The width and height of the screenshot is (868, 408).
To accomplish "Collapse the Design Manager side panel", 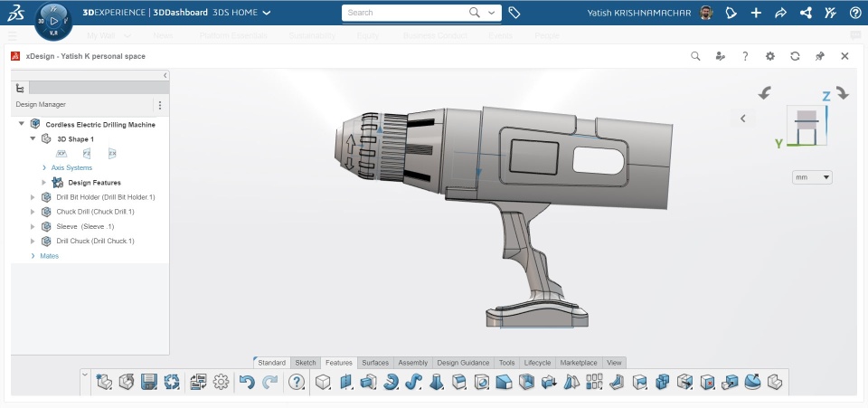I will coord(165,75).
